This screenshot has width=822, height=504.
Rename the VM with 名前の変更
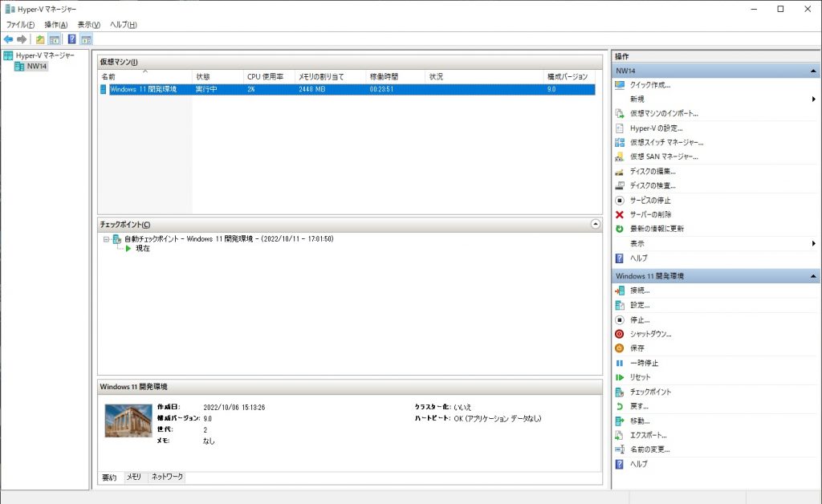click(649, 449)
